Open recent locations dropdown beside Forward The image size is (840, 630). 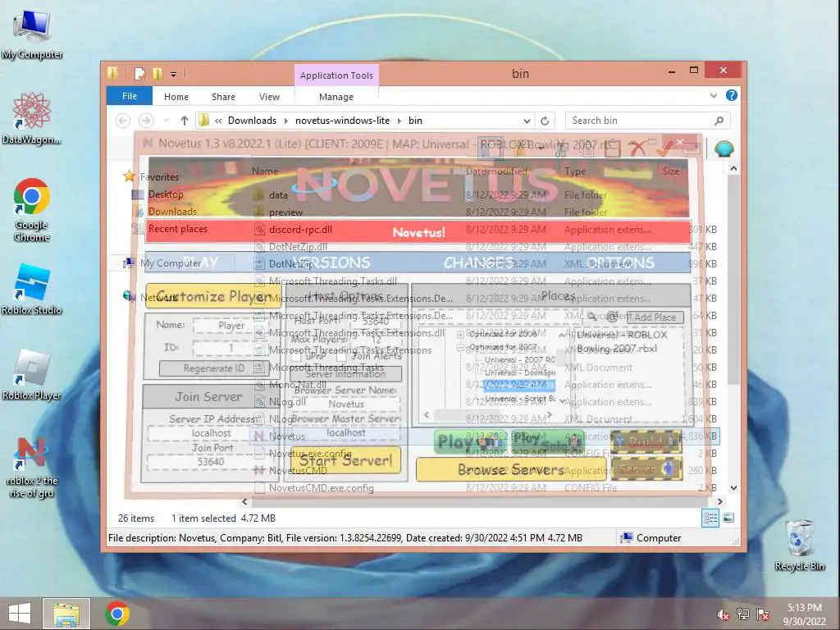166,121
